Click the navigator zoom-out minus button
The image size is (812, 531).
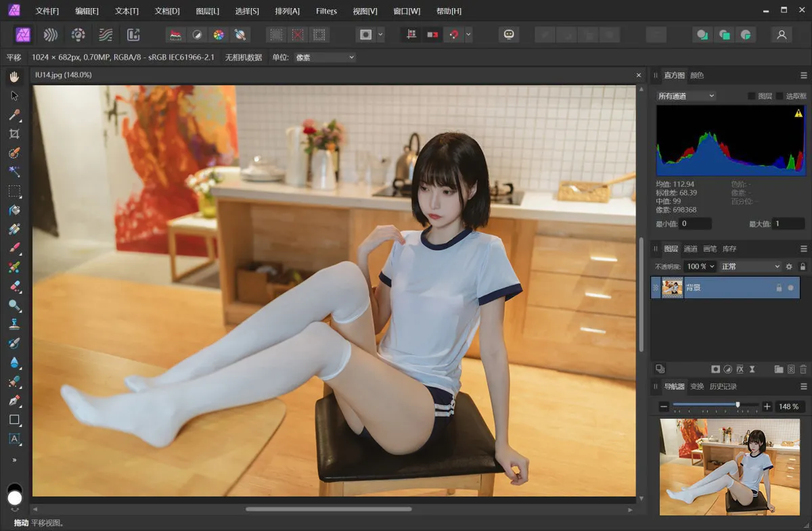click(x=664, y=407)
